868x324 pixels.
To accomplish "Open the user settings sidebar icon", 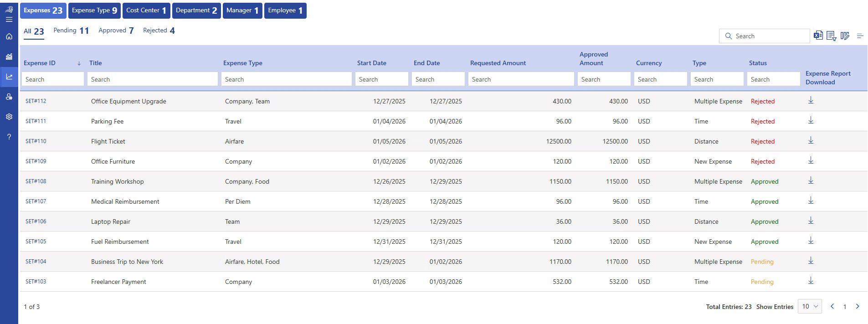I will 9,97.
